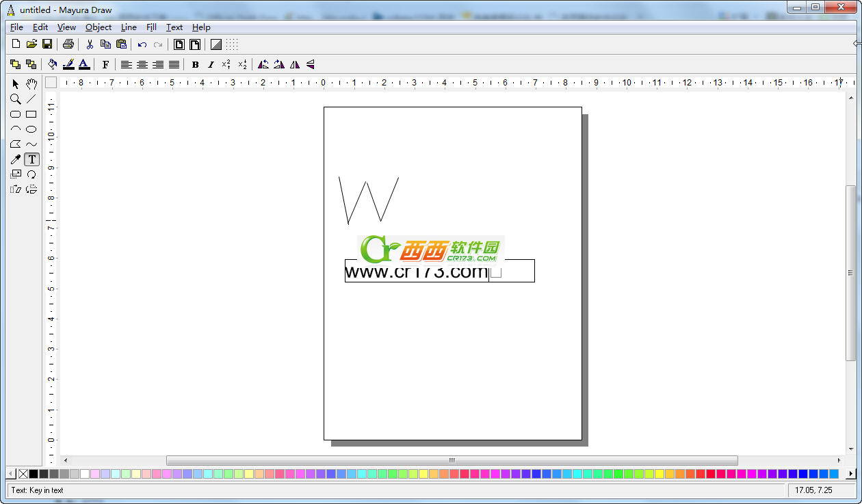Viewport: 862px width, 504px height.
Task: Click the www.cr173.com text box on canvas
Action: (439, 271)
